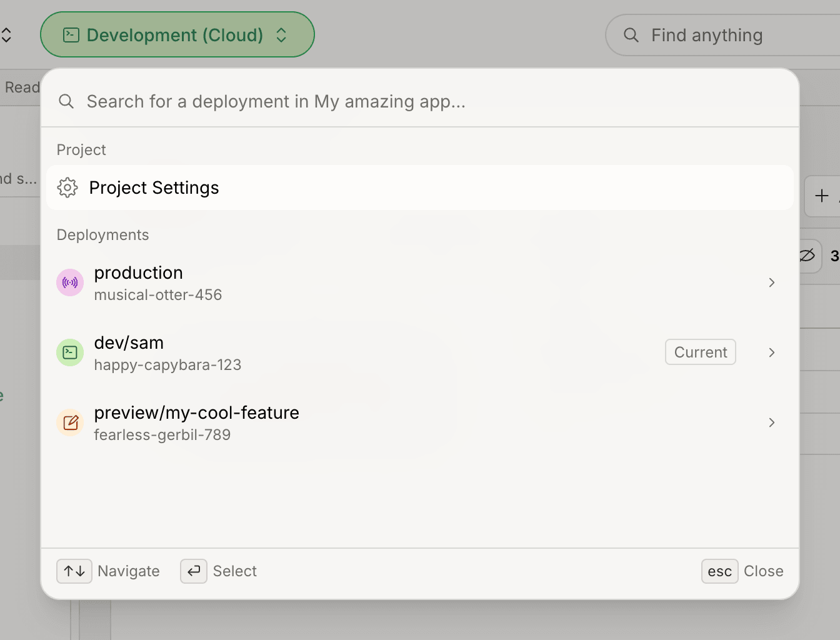
Task: Expand the preview/my-cool-feature chevron
Action: coord(772,422)
